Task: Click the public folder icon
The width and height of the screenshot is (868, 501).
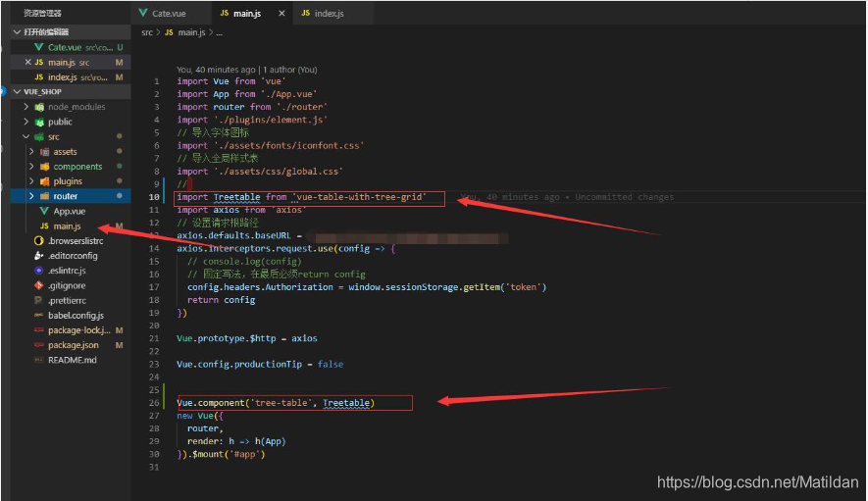Action: tap(39, 122)
